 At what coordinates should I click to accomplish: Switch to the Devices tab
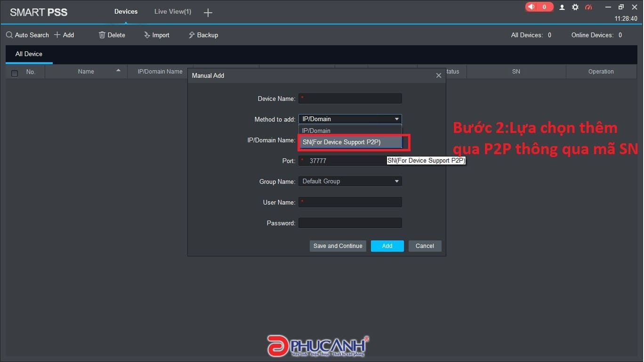click(126, 11)
